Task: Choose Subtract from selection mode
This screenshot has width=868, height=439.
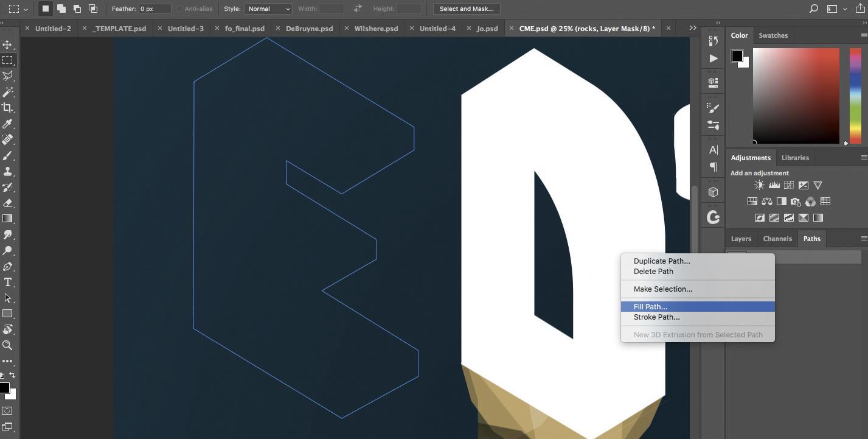Action: click(x=77, y=9)
